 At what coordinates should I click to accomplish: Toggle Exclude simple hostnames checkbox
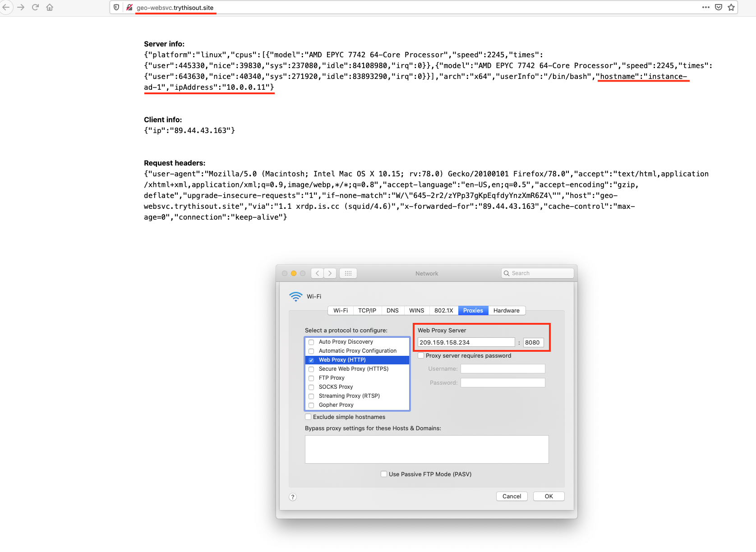coord(308,417)
